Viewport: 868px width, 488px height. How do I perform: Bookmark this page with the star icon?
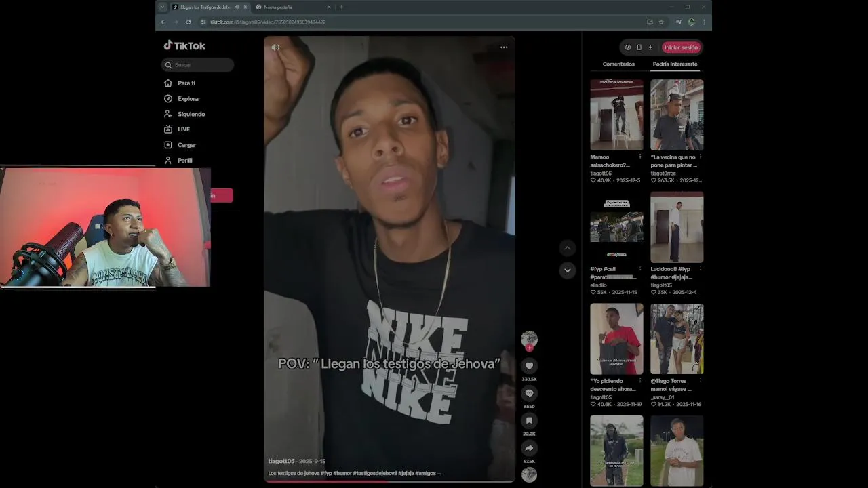661,22
